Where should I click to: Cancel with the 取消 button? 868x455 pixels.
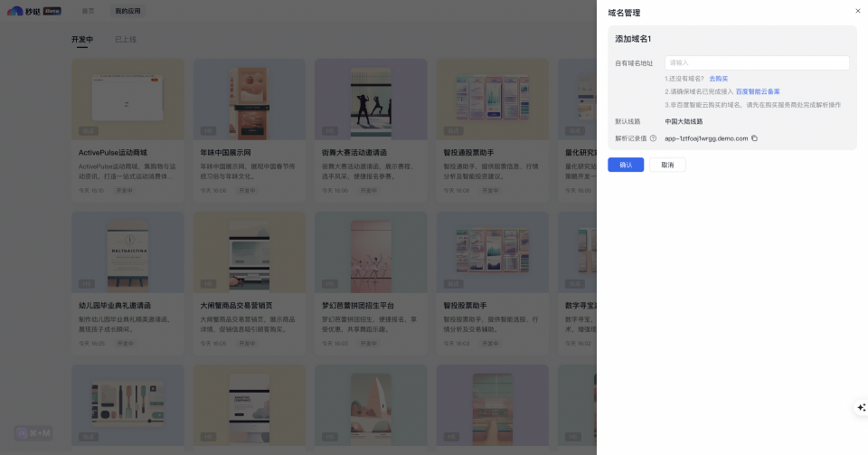[667, 165]
